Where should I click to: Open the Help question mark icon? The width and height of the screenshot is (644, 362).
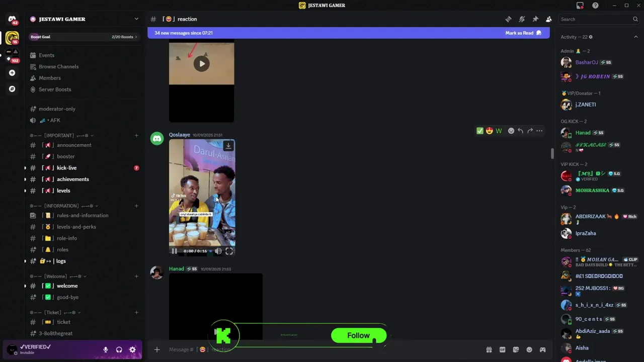[x=595, y=6]
